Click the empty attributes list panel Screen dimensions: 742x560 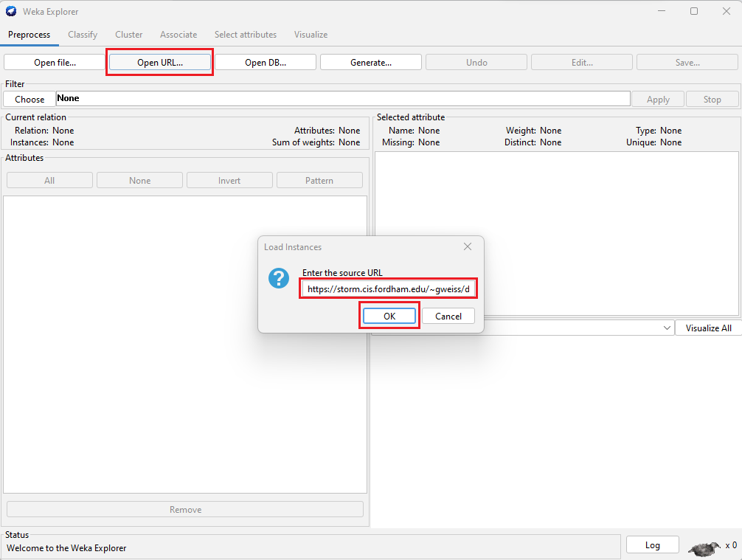185,345
